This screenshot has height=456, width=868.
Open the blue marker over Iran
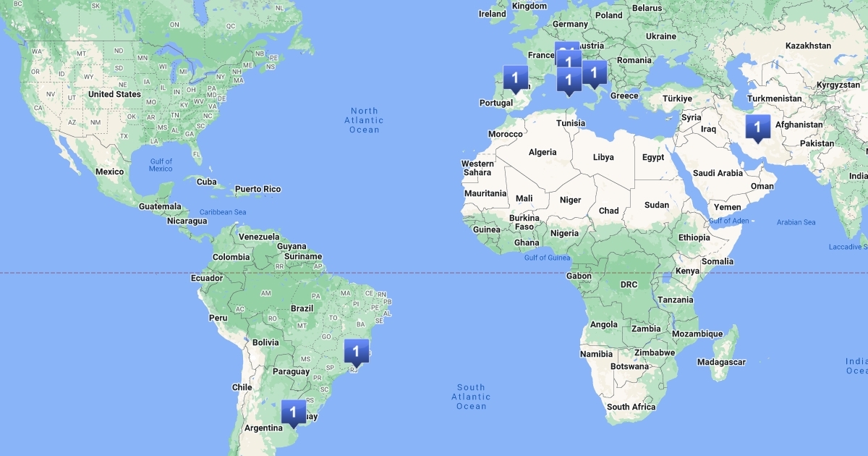coord(757,128)
